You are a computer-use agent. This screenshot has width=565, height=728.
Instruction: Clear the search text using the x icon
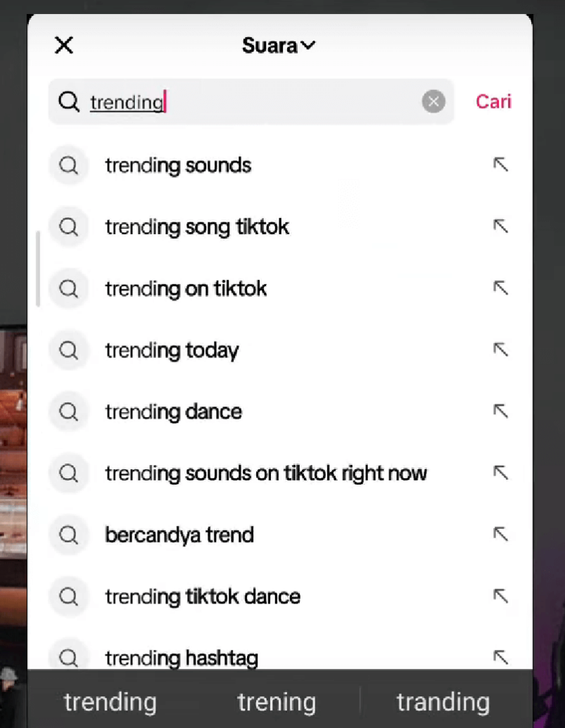[433, 102]
